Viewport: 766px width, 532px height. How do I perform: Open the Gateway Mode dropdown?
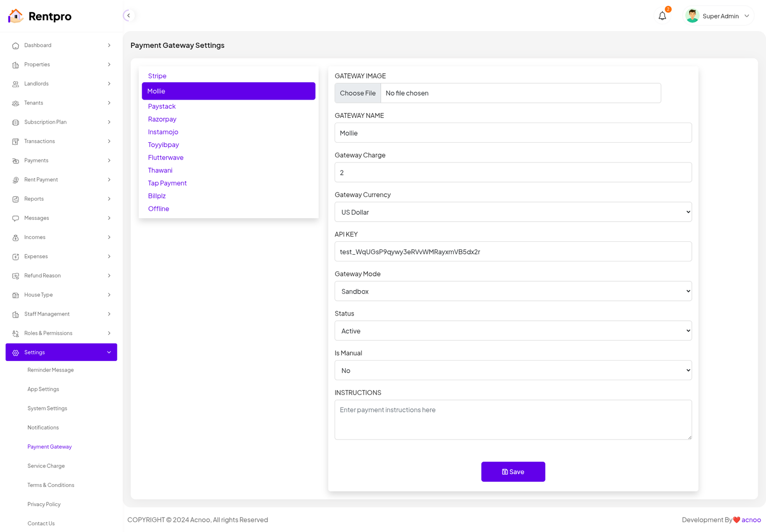pyautogui.click(x=513, y=291)
